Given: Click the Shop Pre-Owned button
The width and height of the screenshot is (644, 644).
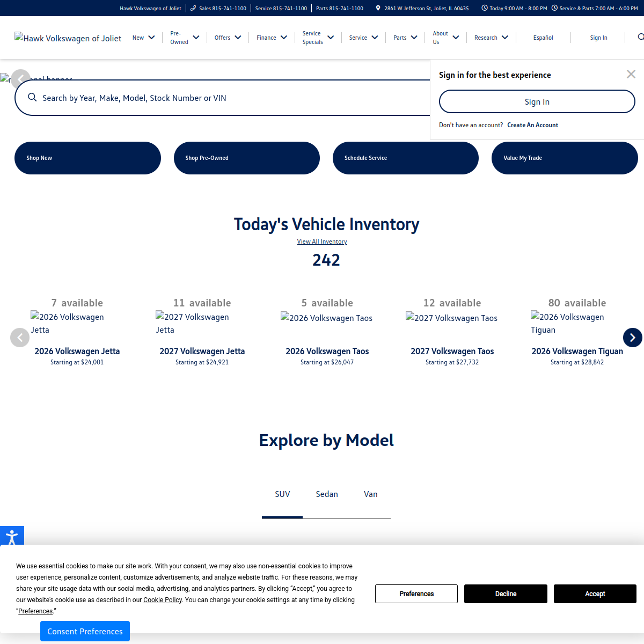Looking at the screenshot, I should (247, 158).
